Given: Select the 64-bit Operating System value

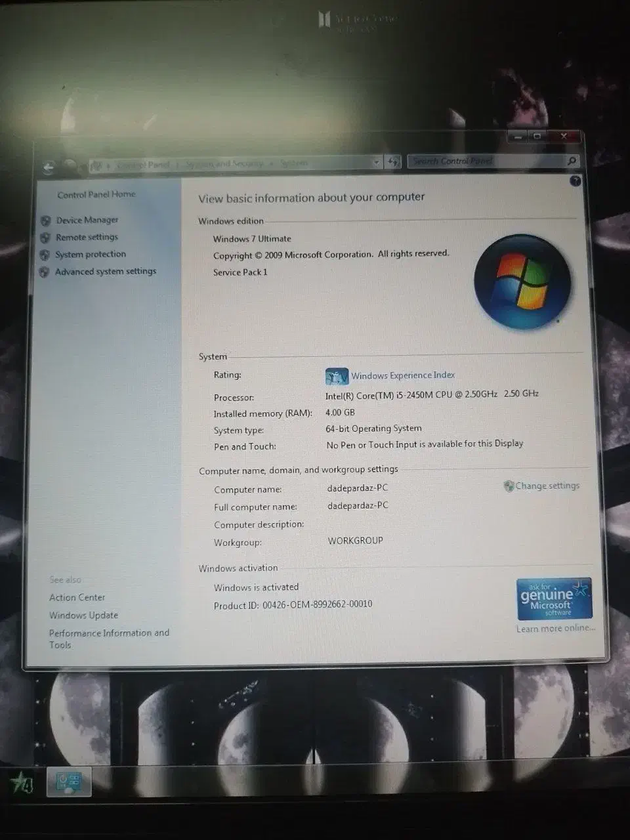Looking at the screenshot, I should [373, 429].
